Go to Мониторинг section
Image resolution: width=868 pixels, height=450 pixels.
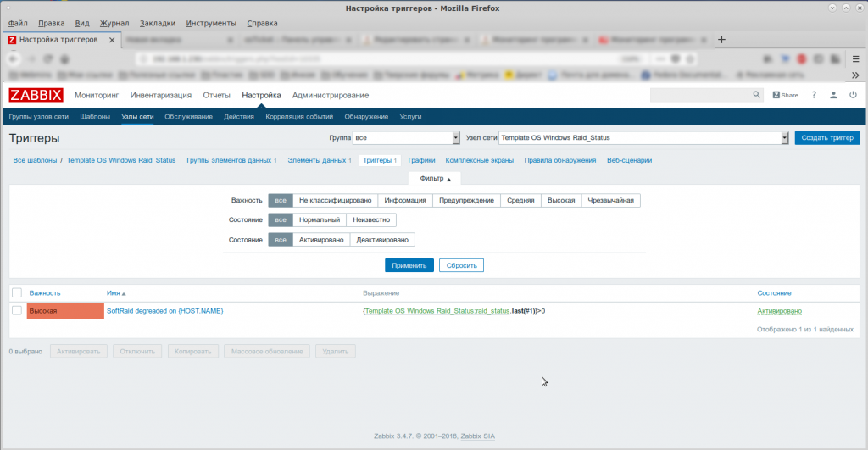point(97,95)
